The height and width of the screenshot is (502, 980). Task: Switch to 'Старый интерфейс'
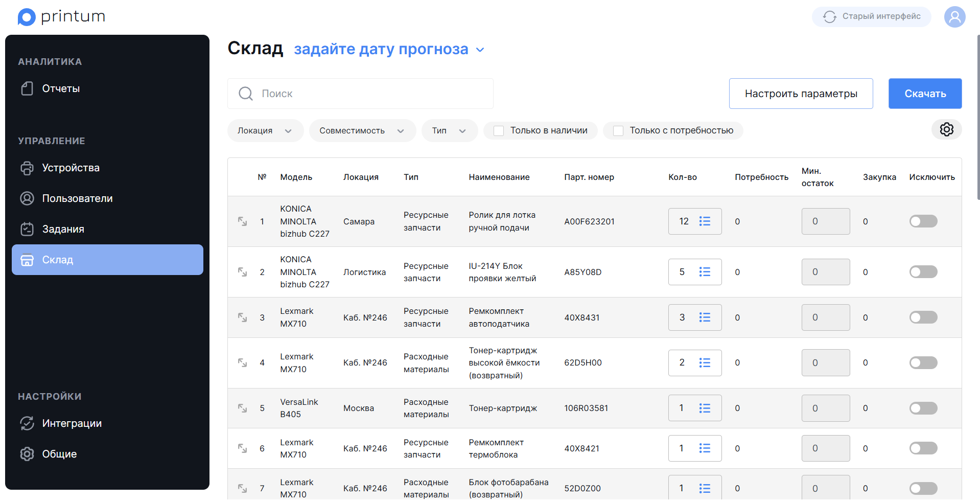click(871, 16)
